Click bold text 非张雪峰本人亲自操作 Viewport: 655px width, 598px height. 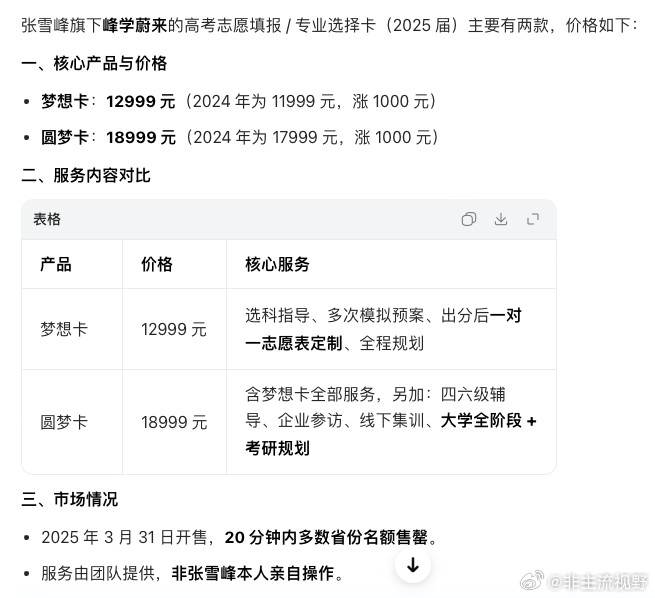(x=253, y=573)
